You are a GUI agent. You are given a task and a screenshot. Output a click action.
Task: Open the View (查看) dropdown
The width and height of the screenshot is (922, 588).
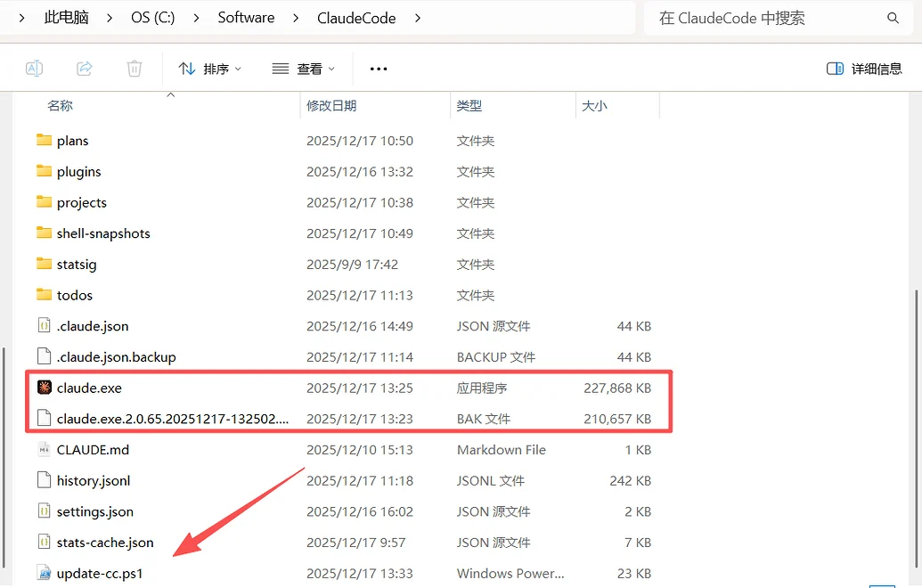tap(304, 69)
